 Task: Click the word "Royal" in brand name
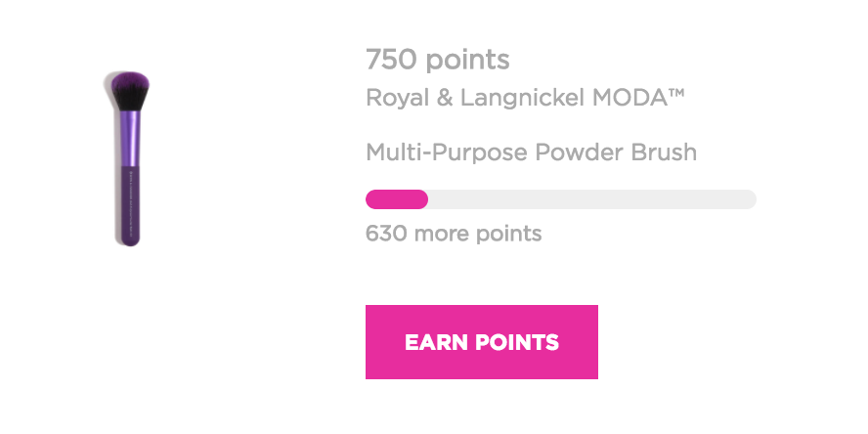click(x=397, y=99)
